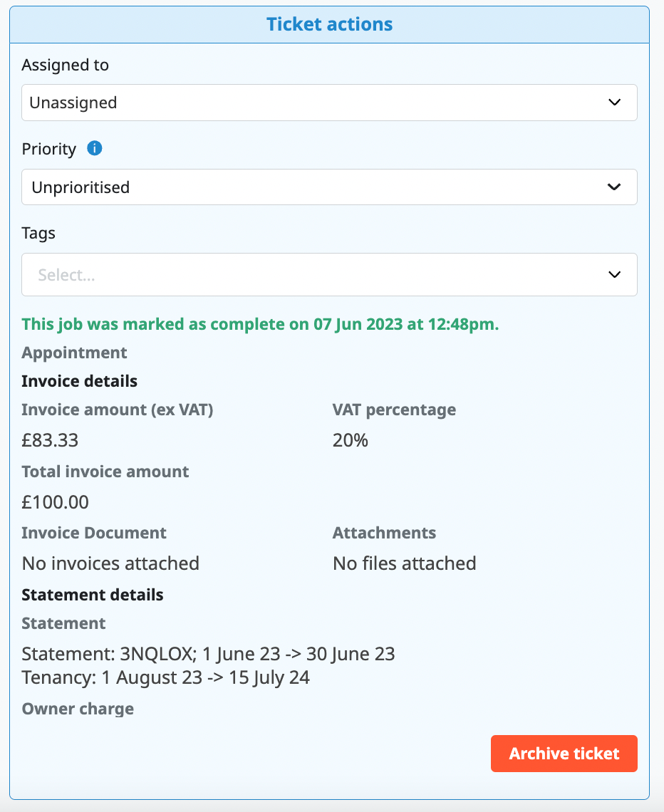The width and height of the screenshot is (664, 812).
Task: Expand the Tags chevron arrow
Action: pyautogui.click(x=614, y=275)
